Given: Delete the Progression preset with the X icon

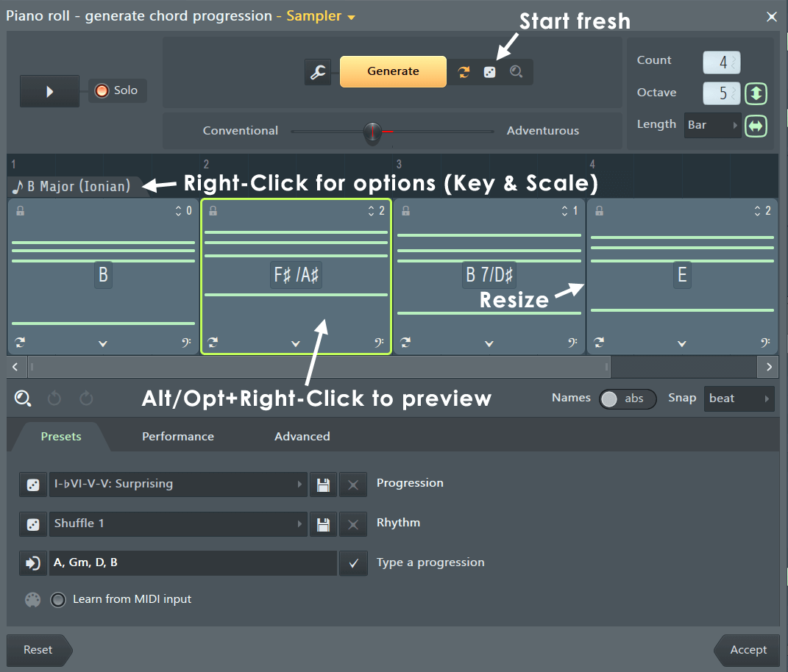Looking at the screenshot, I should click(x=352, y=485).
